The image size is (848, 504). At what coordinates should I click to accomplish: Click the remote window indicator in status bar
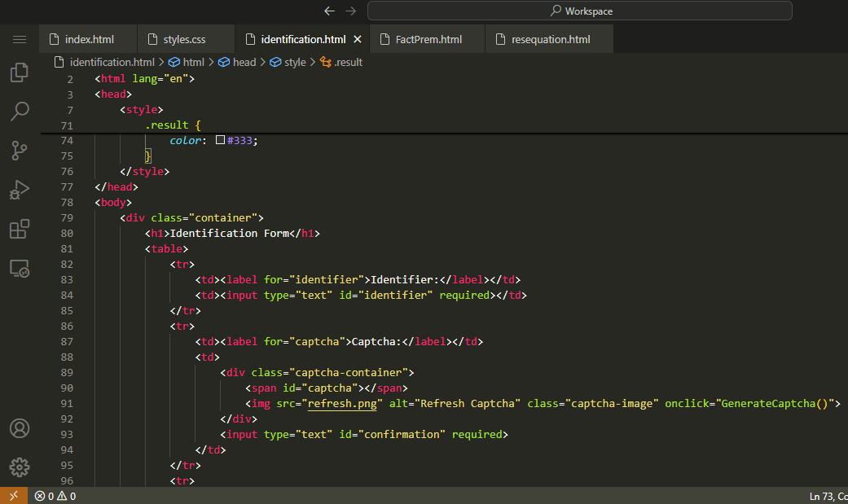[x=13, y=496]
